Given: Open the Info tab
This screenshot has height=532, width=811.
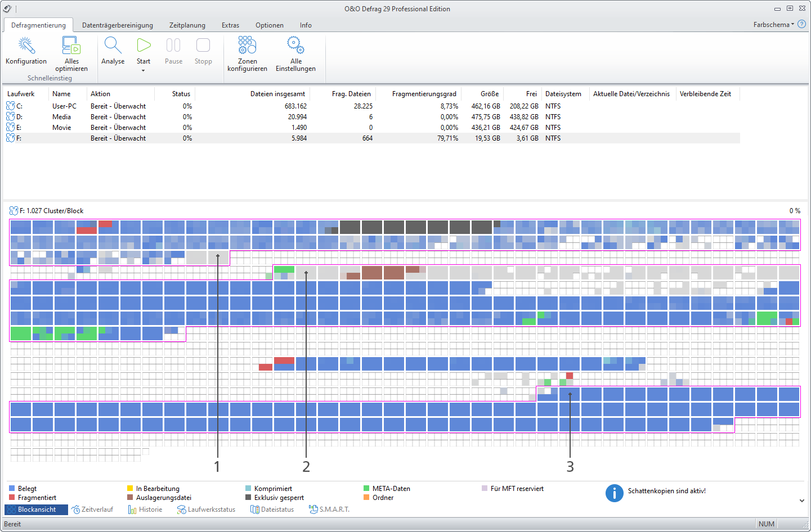Looking at the screenshot, I should [306, 25].
